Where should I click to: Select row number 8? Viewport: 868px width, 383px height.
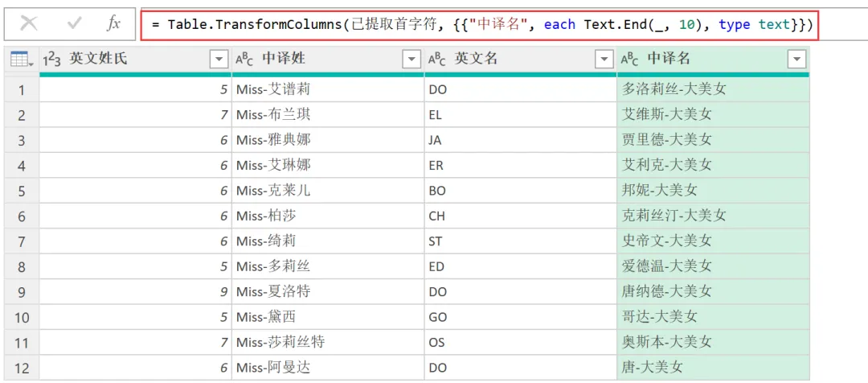point(22,266)
